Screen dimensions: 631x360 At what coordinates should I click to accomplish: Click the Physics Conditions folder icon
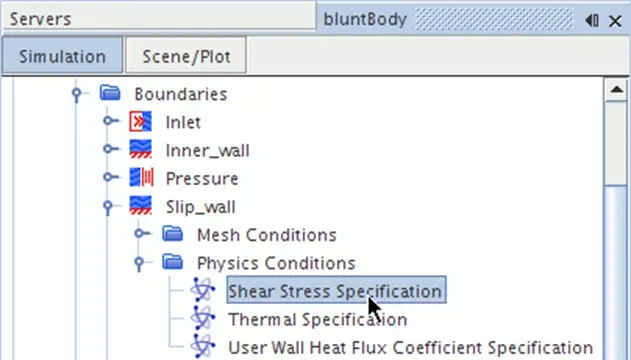pyautogui.click(x=173, y=262)
